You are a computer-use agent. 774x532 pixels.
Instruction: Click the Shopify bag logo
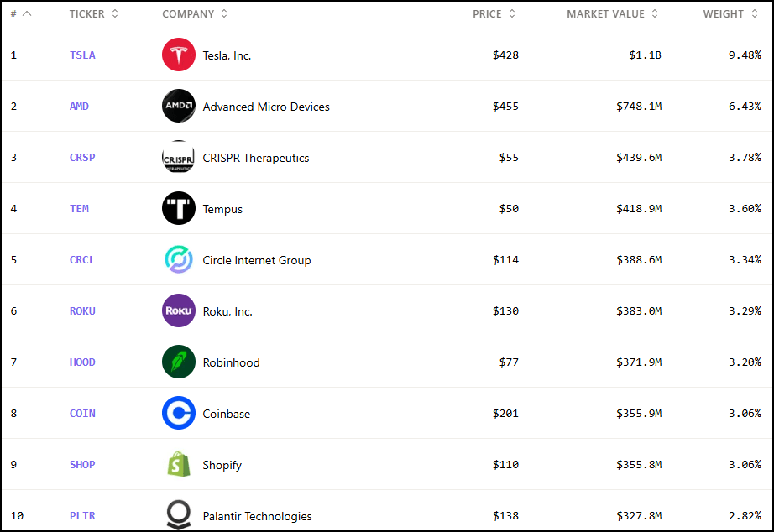pyautogui.click(x=179, y=464)
